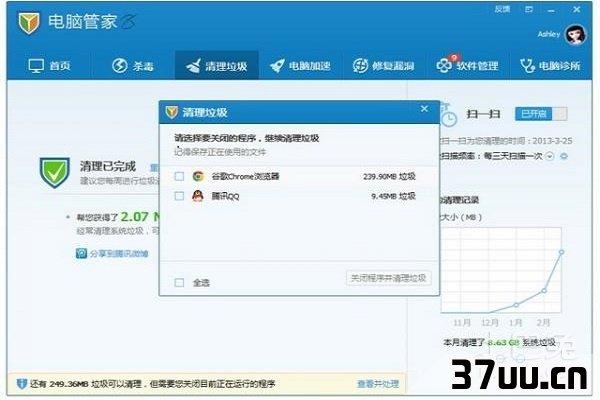Close the 清理垃圾 dialog
600x400 pixels.
pyautogui.click(x=424, y=109)
